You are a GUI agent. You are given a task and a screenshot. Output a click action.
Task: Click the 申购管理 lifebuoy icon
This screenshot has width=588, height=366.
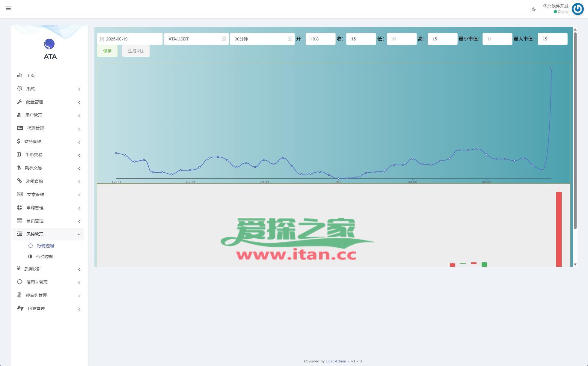point(20,207)
